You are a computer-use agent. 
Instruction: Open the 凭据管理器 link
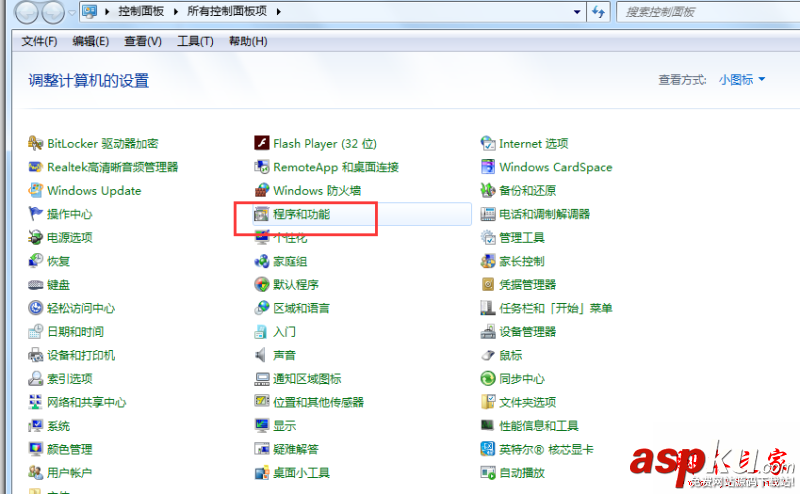point(528,284)
